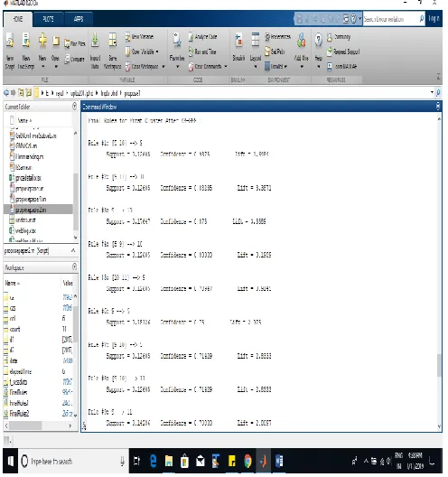The width and height of the screenshot is (448, 477).
Task: Switch to the HOME tab
Action: point(18,19)
